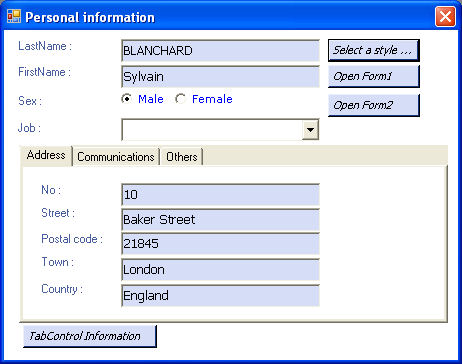The height and width of the screenshot is (364, 462).
Task: Switch to the Communications tab
Action: click(116, 157)
